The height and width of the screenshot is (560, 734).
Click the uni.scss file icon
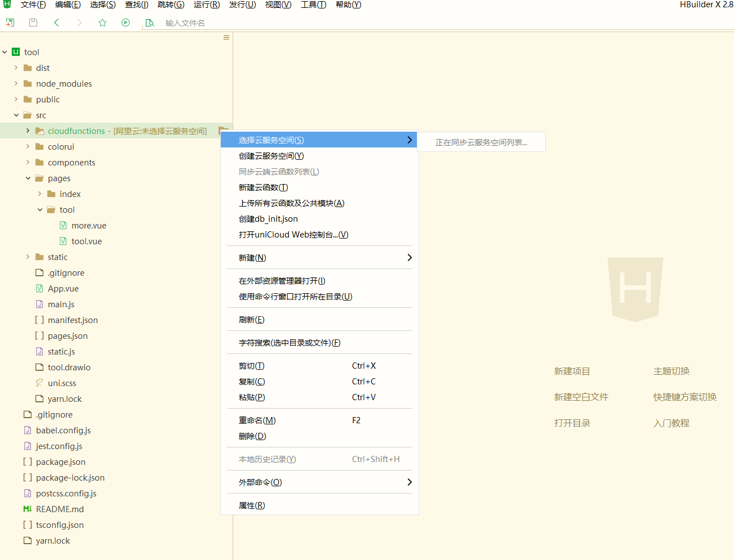tap(39, 383)
